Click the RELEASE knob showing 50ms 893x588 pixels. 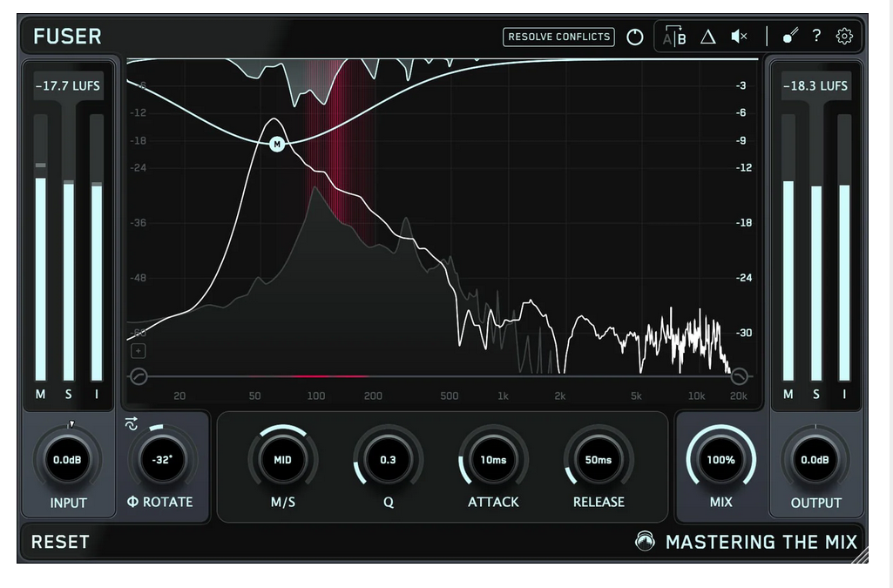599,459
